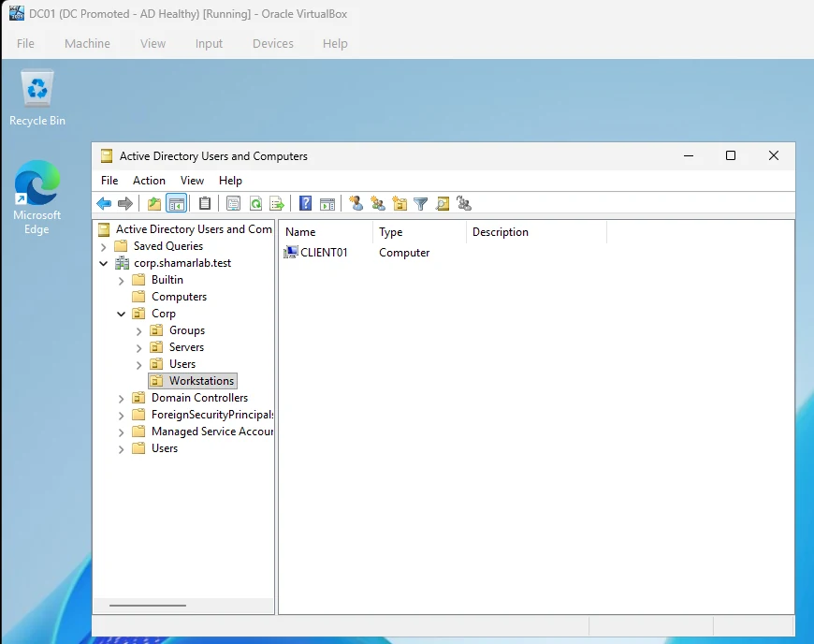This screenshot has width=814, height=644.
Task: Sort list by Description column header
Action: tap(536, 232)
